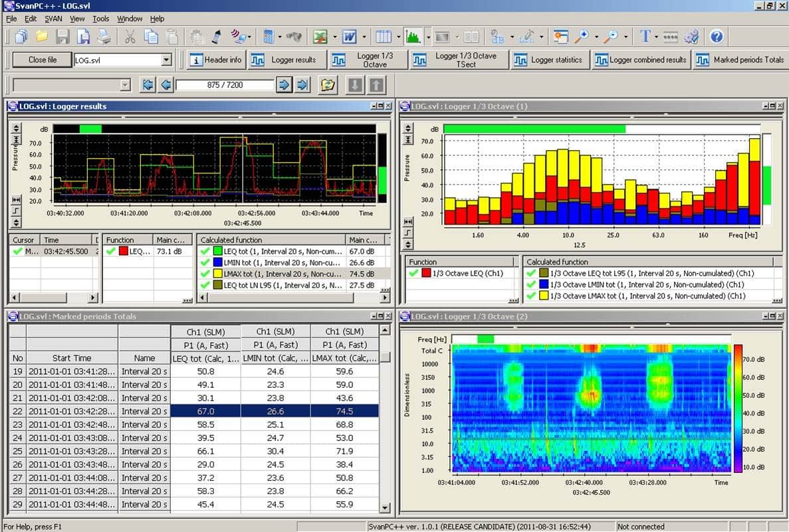The width and height of the screenshot is (789, 532).
Task: Click the blue help question mark icon
Action: tap(716, 37)
